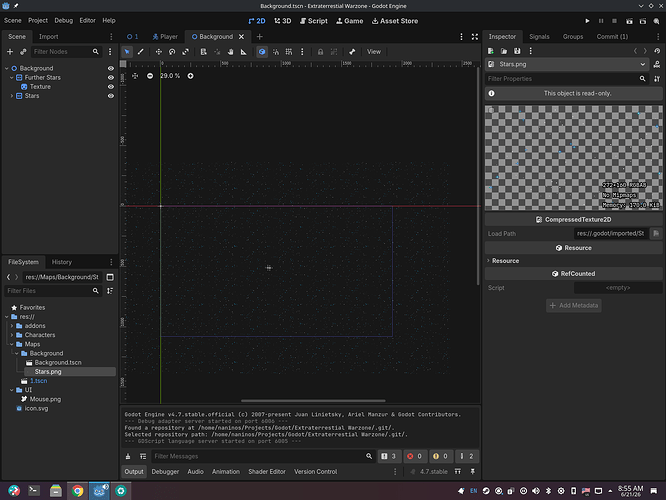This screenshot has width=666, height=500.
Task: Toggle grid snap
Action: [x=289, y=52]
